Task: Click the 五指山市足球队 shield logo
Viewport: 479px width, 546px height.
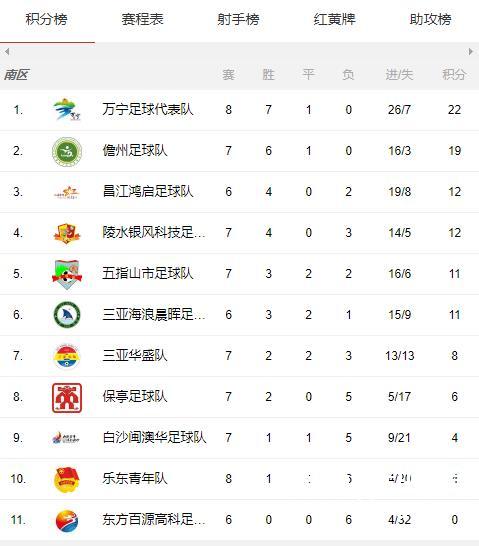Action: click(67, 274)
